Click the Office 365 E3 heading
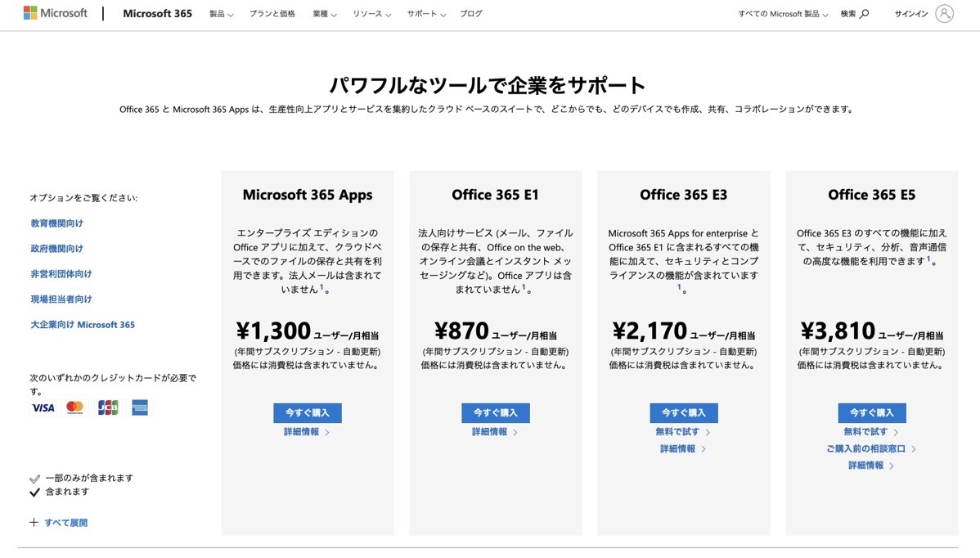 pyautogui.click(x=683, y=195)
